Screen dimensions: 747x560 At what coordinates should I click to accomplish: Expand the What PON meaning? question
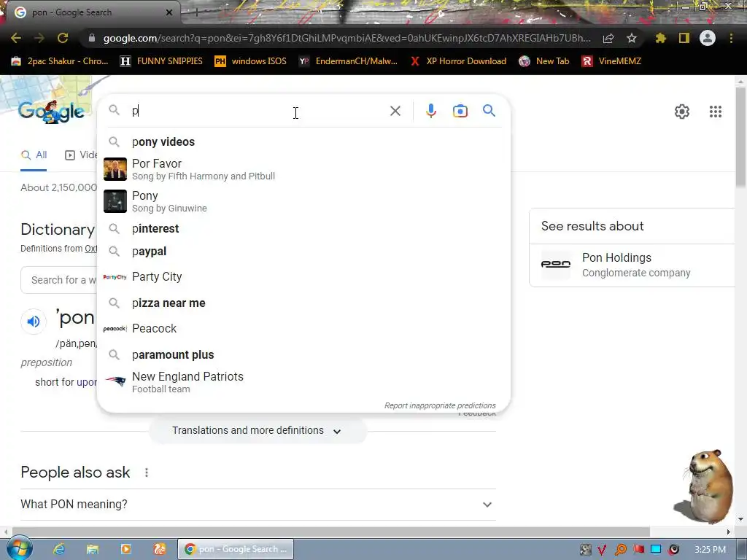258,505
